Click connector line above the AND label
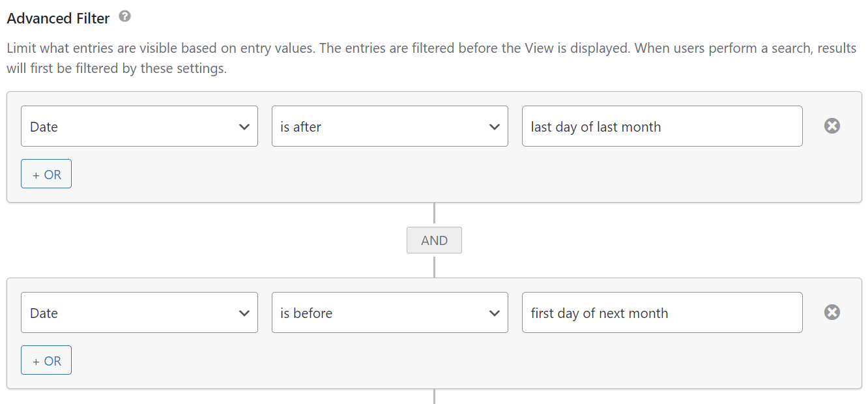 click(x=434, y=214)
